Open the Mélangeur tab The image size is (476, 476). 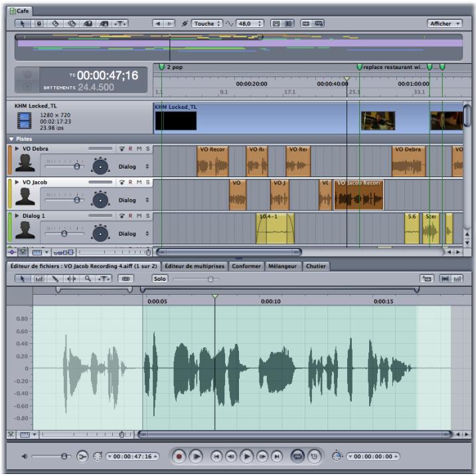[283, 266]
